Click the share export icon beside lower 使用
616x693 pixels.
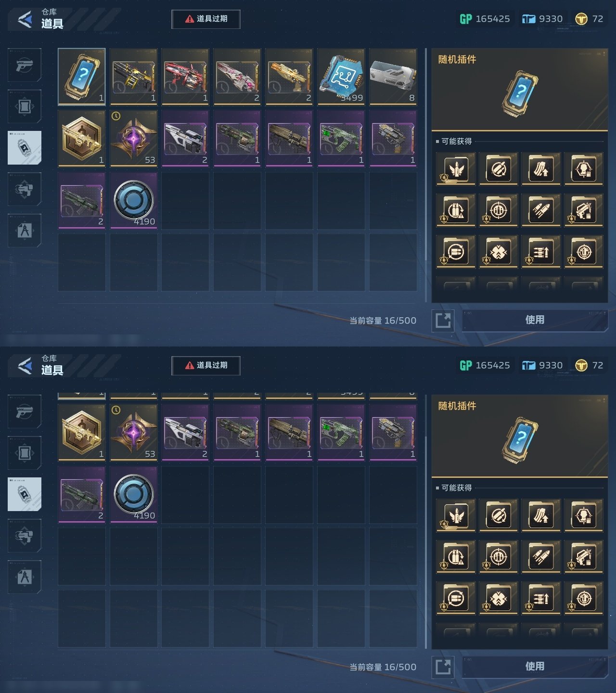click(443, 667)
